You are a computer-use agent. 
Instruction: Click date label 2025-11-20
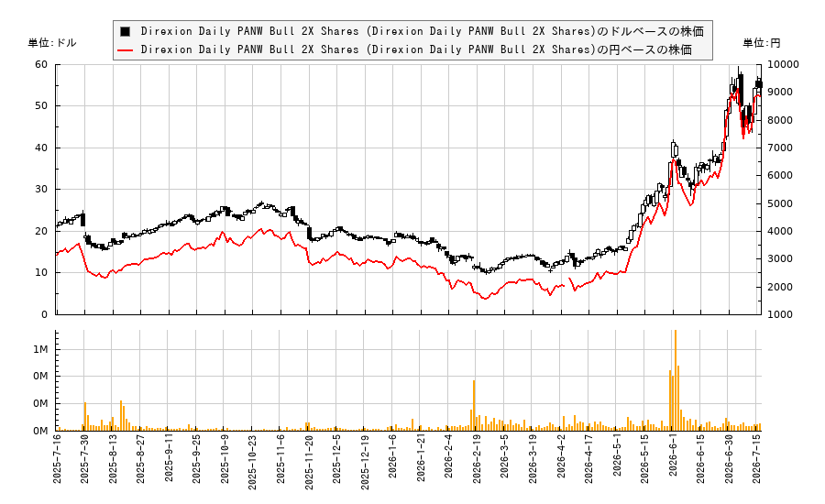tap(309, 462)
